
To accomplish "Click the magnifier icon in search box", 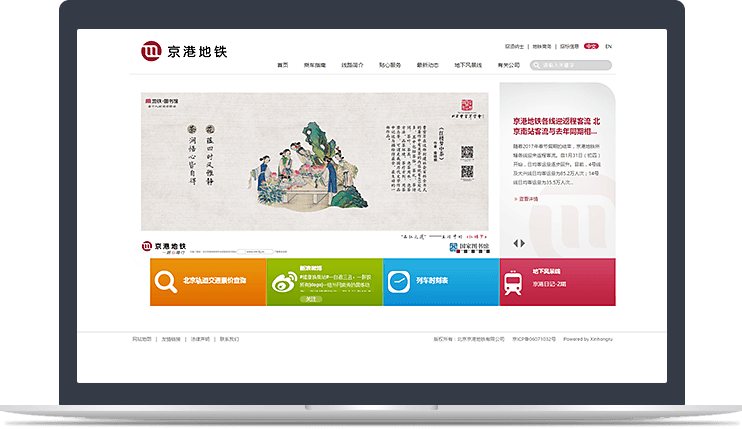I will (x=536, y=65).
